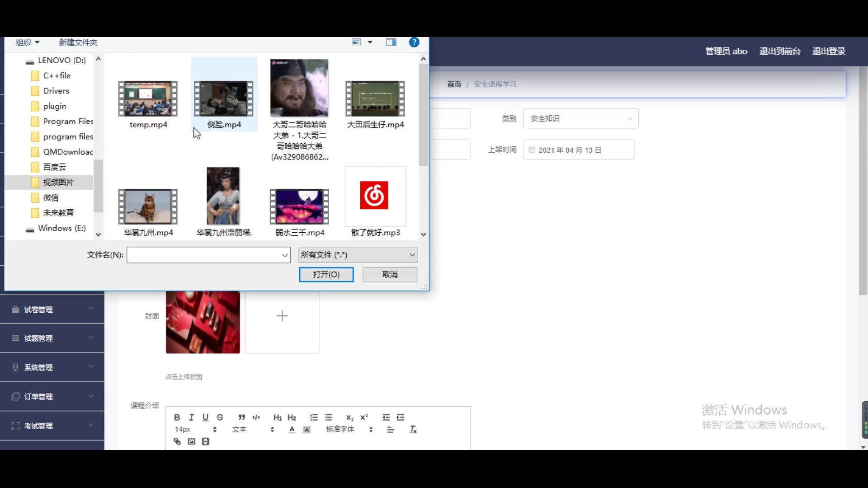The width and height of the screenshot is (868, 488).
Task: Change the file dialog view mode
Action: 357,42
